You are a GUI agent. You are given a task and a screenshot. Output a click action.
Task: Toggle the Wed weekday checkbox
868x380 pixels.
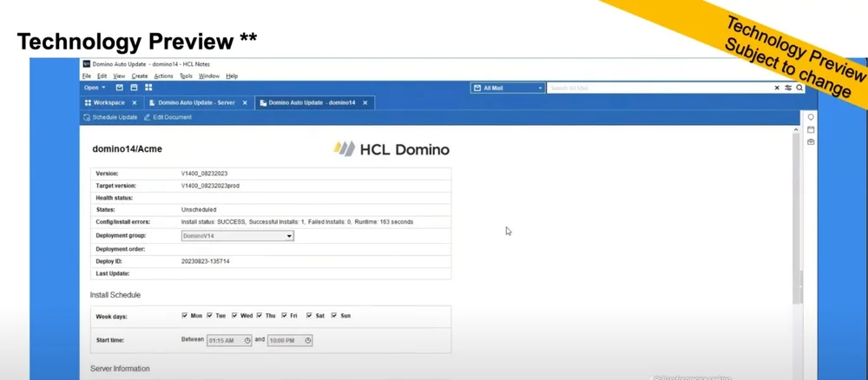pyautogui.click(x=234, y=315)
